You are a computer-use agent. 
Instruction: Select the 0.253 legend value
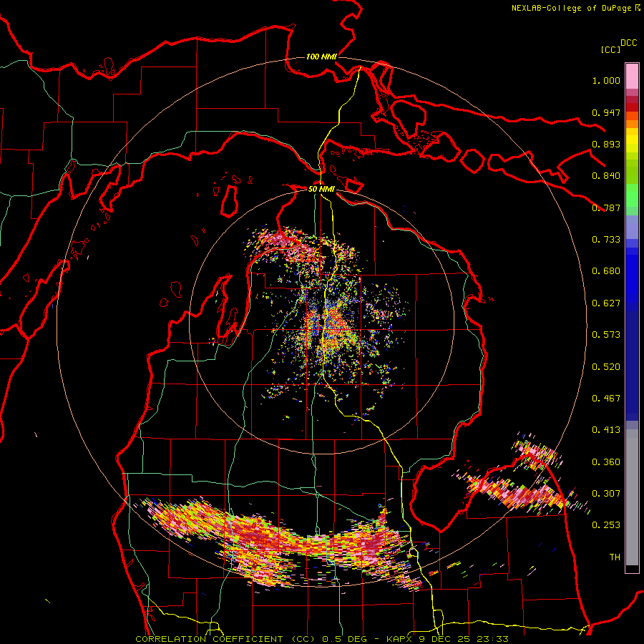pos(606,525)
